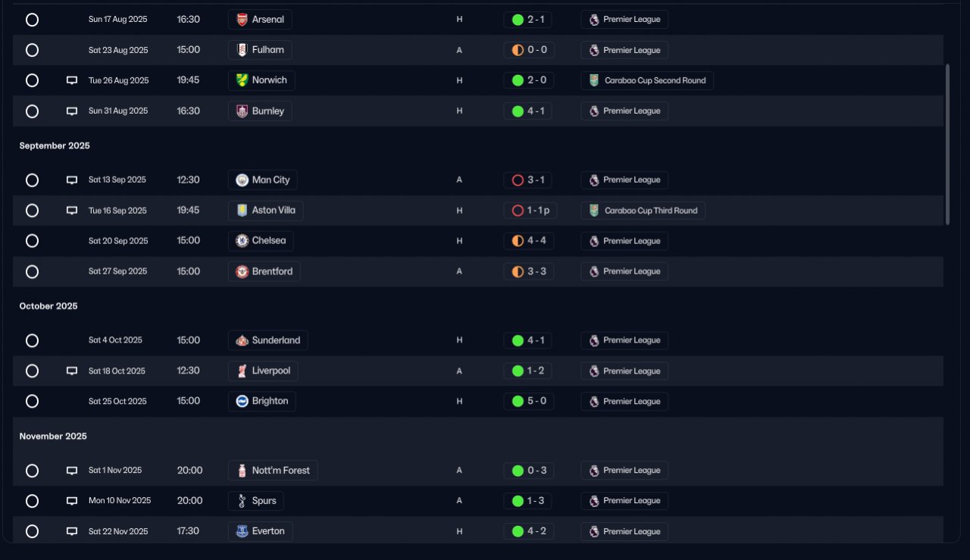The image size is (970, 560).
Task: Collapse the September 2025 section header
Action: coord(55,145)
